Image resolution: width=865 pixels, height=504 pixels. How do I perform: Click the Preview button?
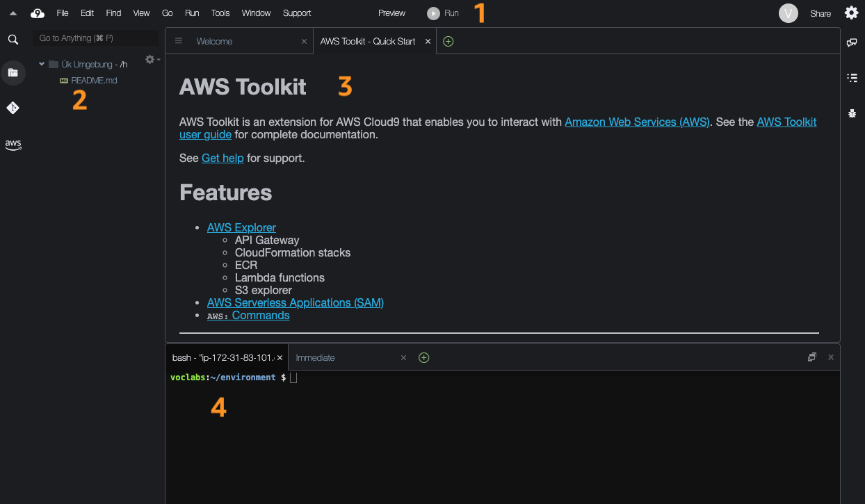tap(391, 13)
